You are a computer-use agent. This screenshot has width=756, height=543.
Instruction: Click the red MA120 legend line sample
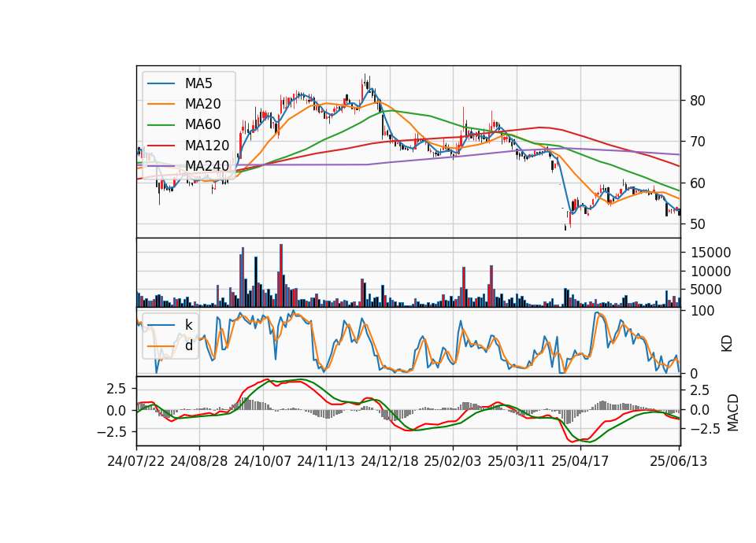tap(161, 145)
